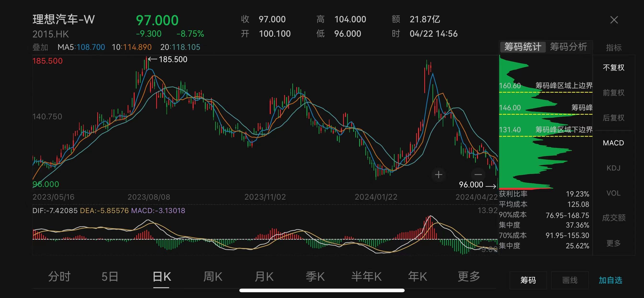Choose the MACD indicator
Image resolution: width=644 pixels, height=298 pixels.
(613, 143)
